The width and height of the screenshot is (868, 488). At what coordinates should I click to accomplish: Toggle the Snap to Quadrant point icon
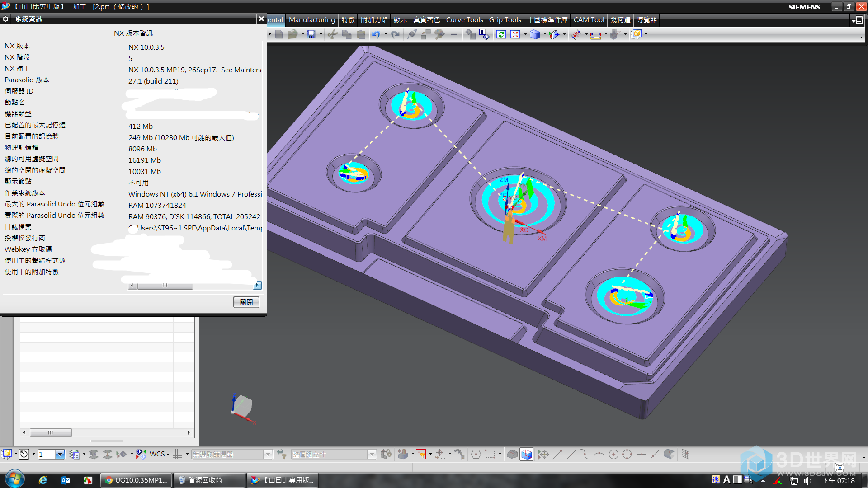(627, 454)
